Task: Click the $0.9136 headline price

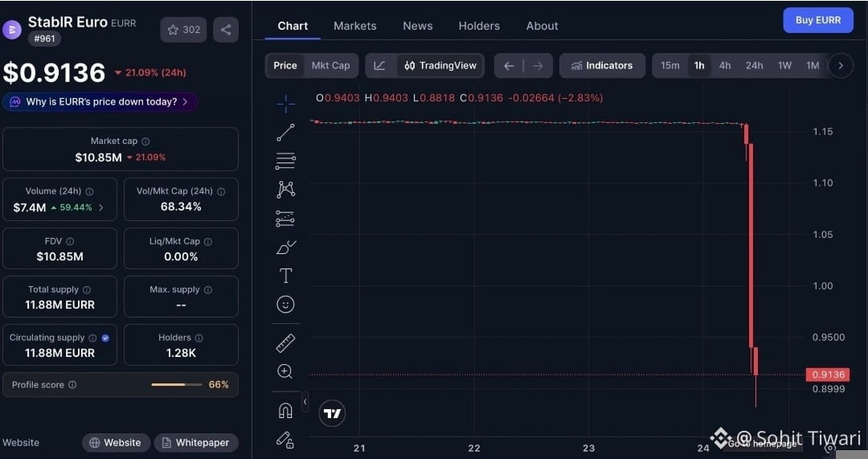Action: [54, 73]
